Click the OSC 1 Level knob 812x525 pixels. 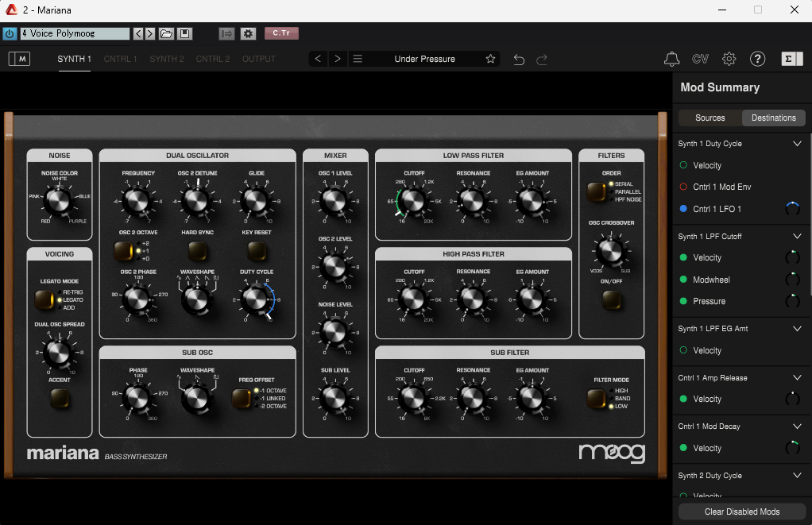(x=335, y=201)
